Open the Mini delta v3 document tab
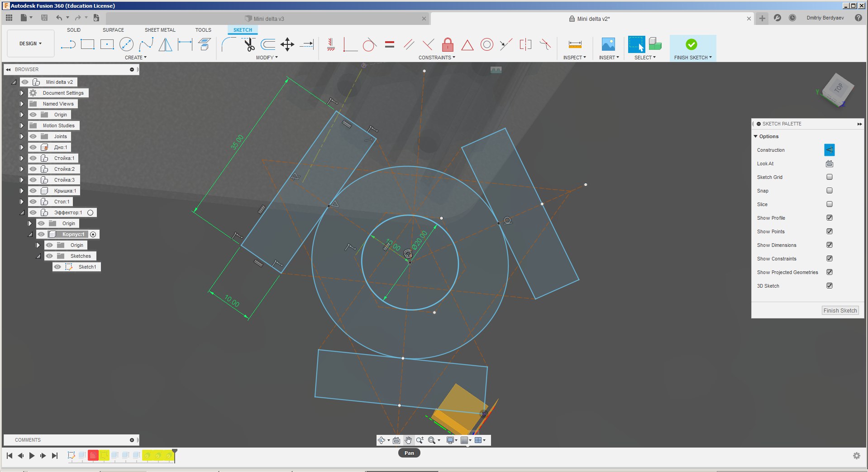 (268, 19)
